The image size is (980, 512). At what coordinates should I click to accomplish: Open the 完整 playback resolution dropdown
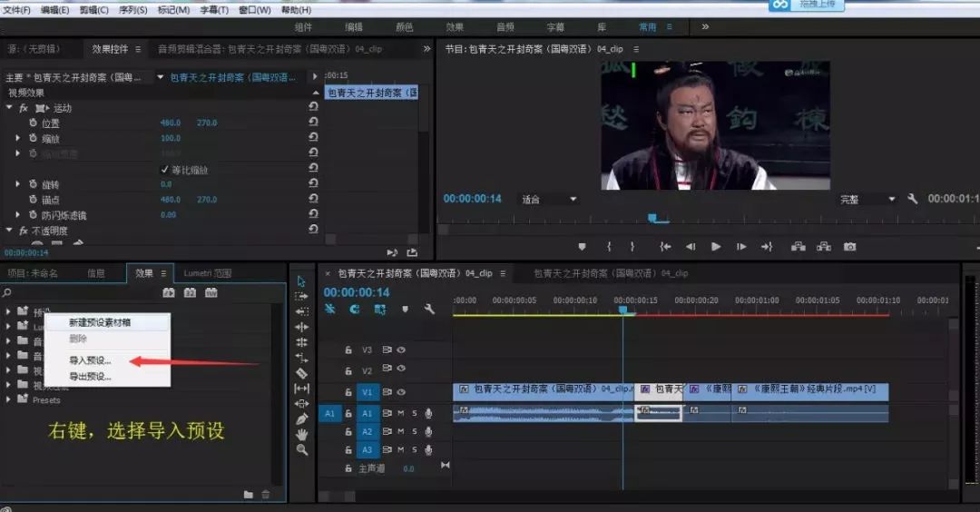point(867,200)
